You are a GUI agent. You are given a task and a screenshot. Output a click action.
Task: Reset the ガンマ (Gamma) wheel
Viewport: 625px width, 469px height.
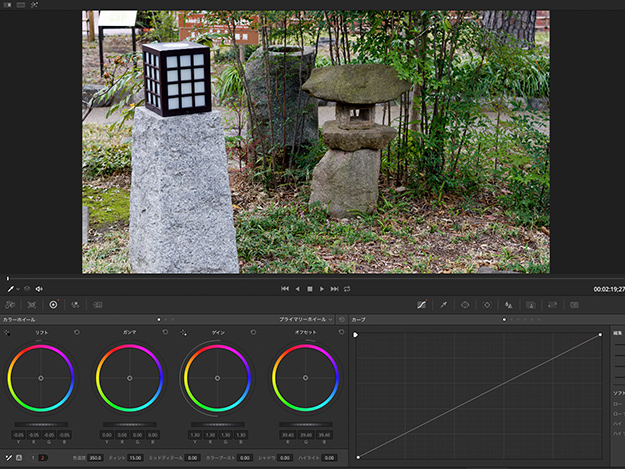click(x=165, y=331)
